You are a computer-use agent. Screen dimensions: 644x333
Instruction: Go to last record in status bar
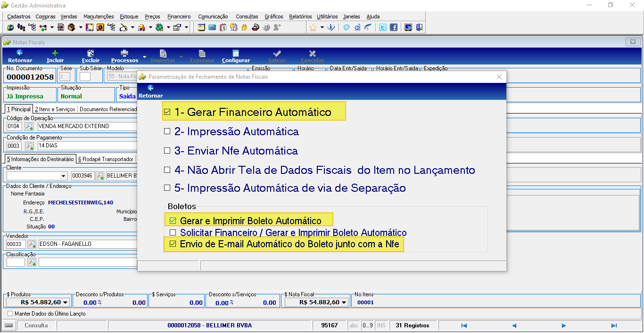614,325
